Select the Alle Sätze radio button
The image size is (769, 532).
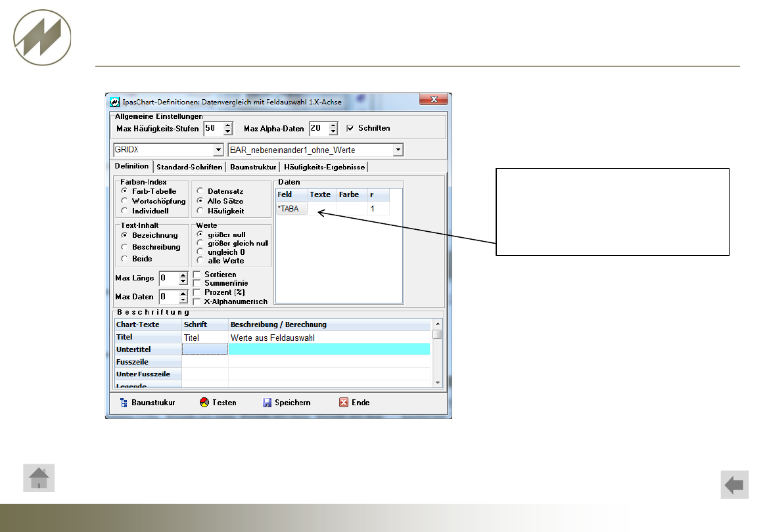pyautogui.click(x=200, y=201)
